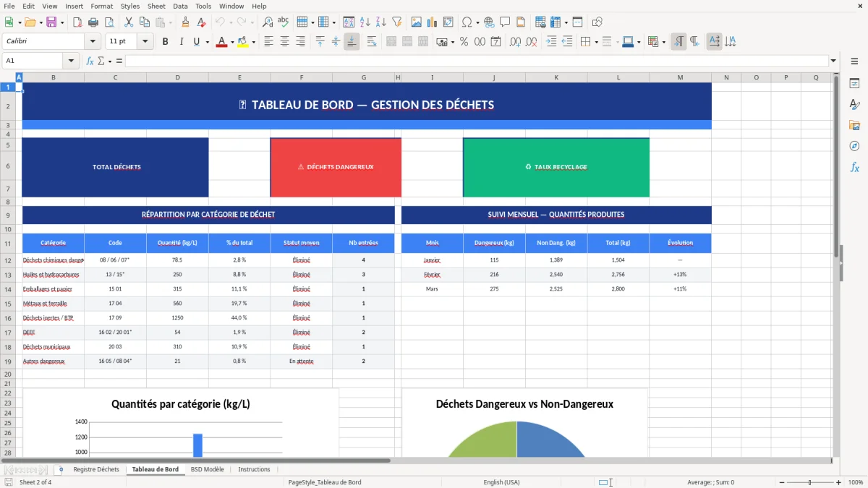Sort the data ascending
Viewport: 868px width, 488px height.
[x=365, y=22]
